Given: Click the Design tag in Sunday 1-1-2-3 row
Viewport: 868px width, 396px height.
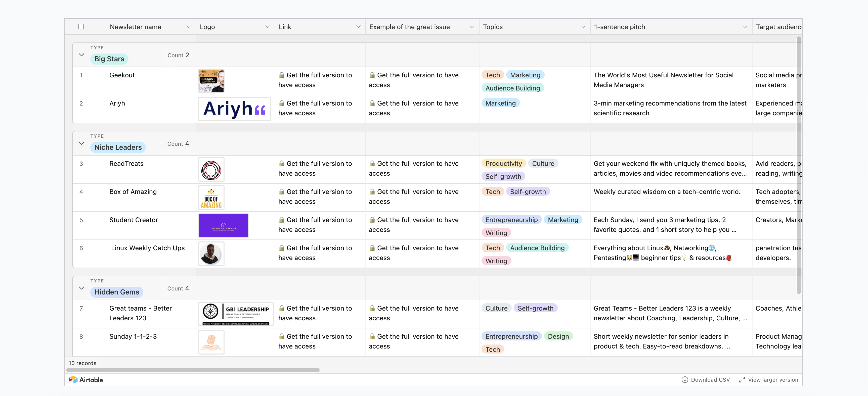Looking at the screenshot, I should [558, 336].
